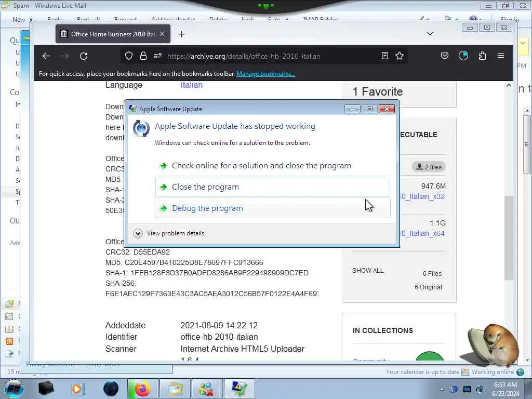
Task: Choose Debug the program
Action: click(272, 208)
